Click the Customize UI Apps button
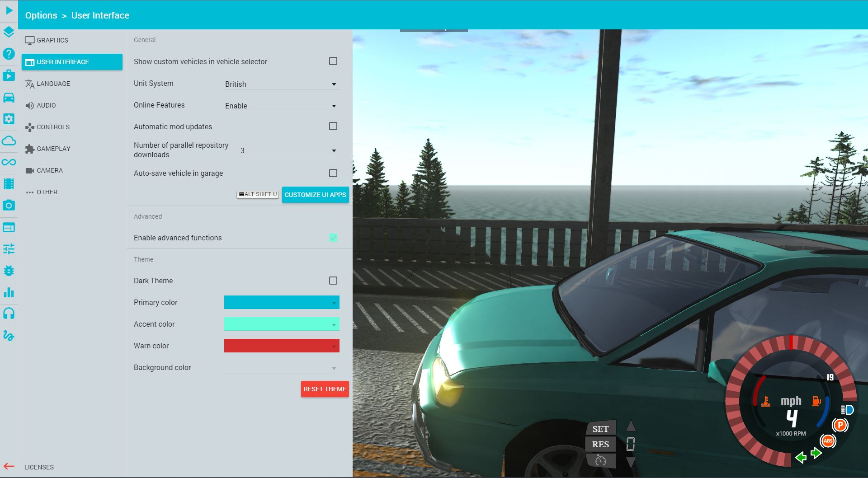 316,195
